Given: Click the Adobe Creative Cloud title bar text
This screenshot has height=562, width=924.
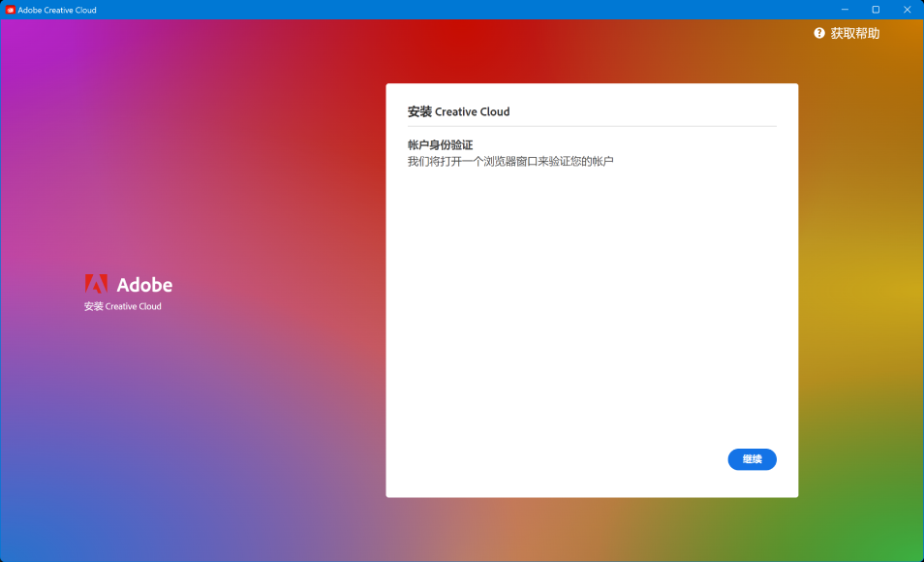Looking at the screenshot, I should point(57,10).
